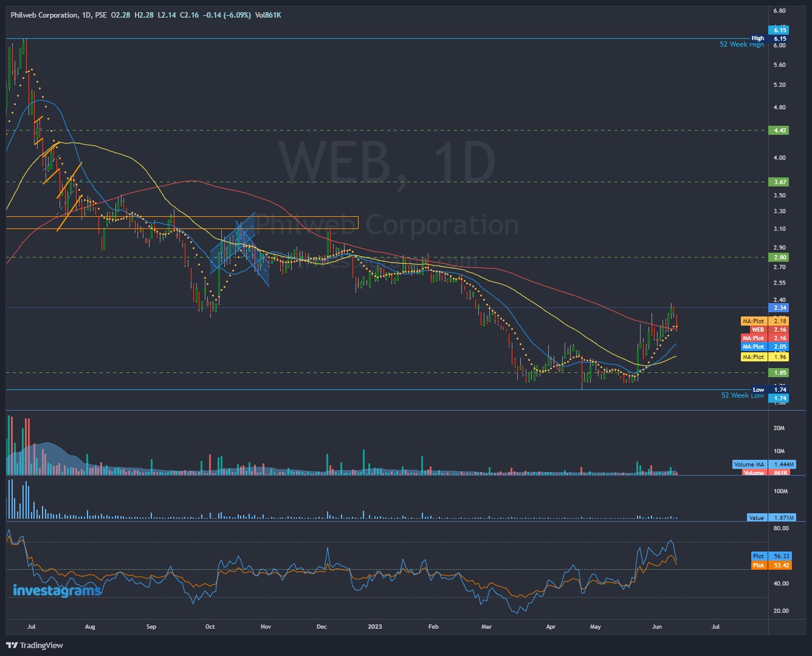Click the 52 Week High text label

[741, 44]
